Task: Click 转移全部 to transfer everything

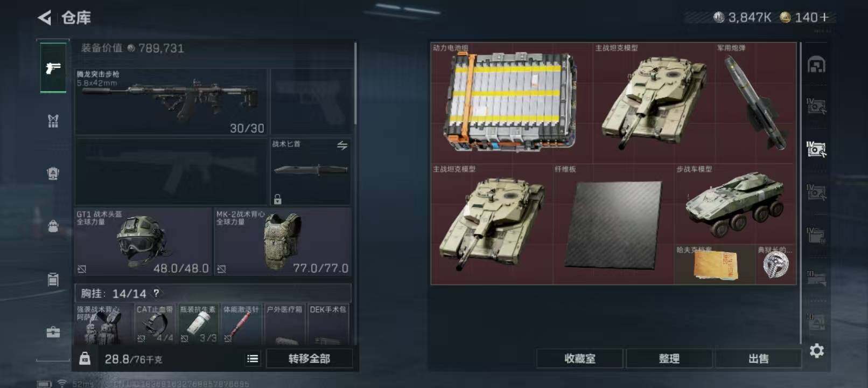Action: (309, 359)
